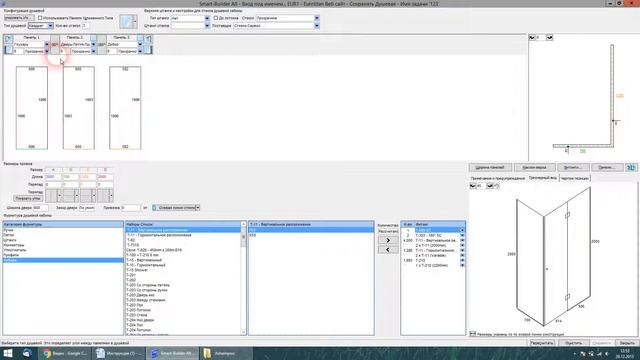Click the 180° joint button between Панель 1 and 2
Screen dimensions: 640x360
(x=55, y=44)
